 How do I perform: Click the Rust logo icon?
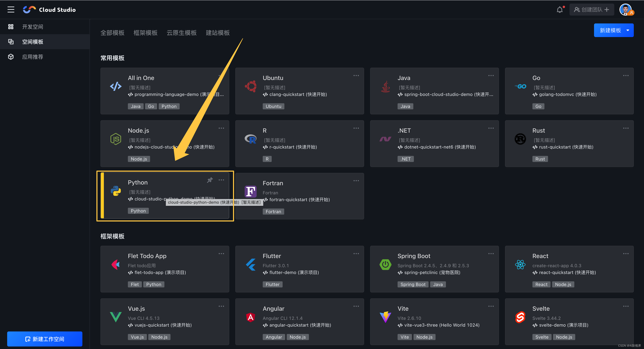coord(520,139)
